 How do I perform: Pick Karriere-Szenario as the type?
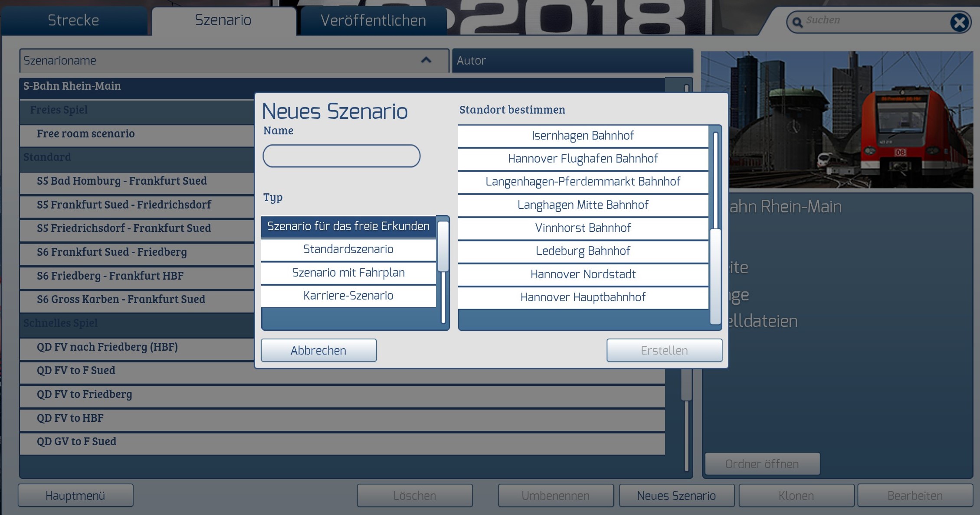click(348, 296)
